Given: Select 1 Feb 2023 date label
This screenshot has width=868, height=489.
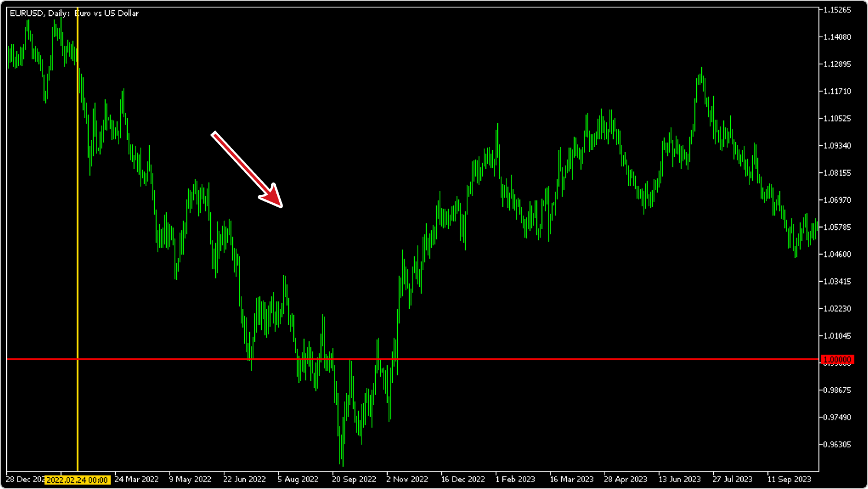Looking at the screenshot, I should [x=515, y=479].
